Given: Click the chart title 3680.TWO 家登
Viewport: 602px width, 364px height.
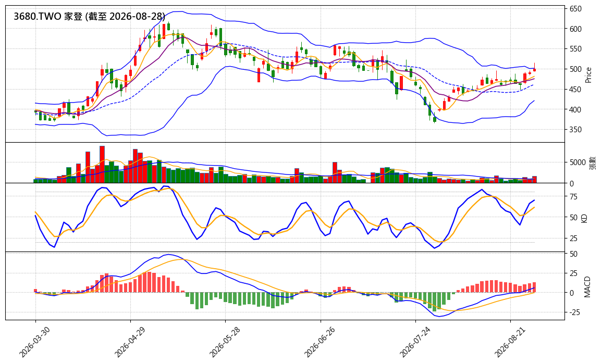Looking at the screenshot, I should tap(89, 17).
